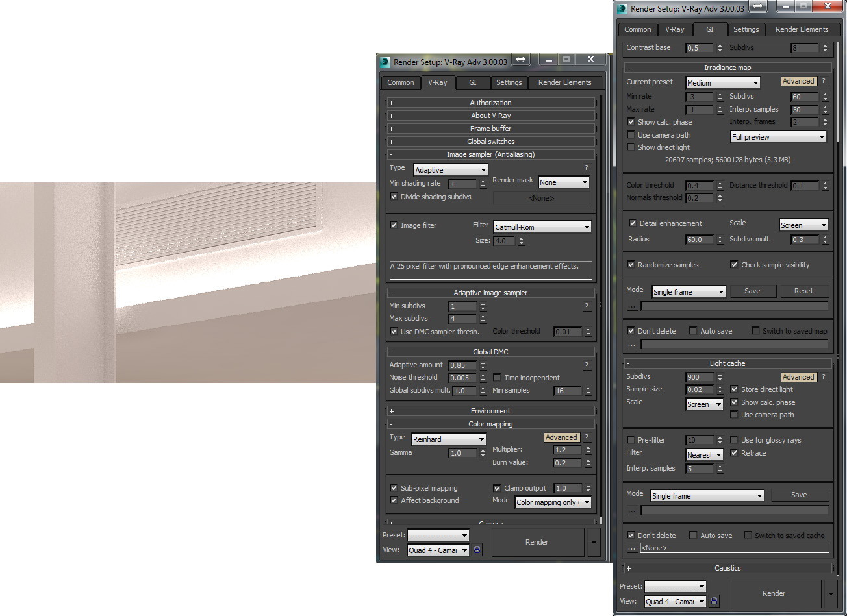Toggle Check sample visibility checkbox

[734, 265]
